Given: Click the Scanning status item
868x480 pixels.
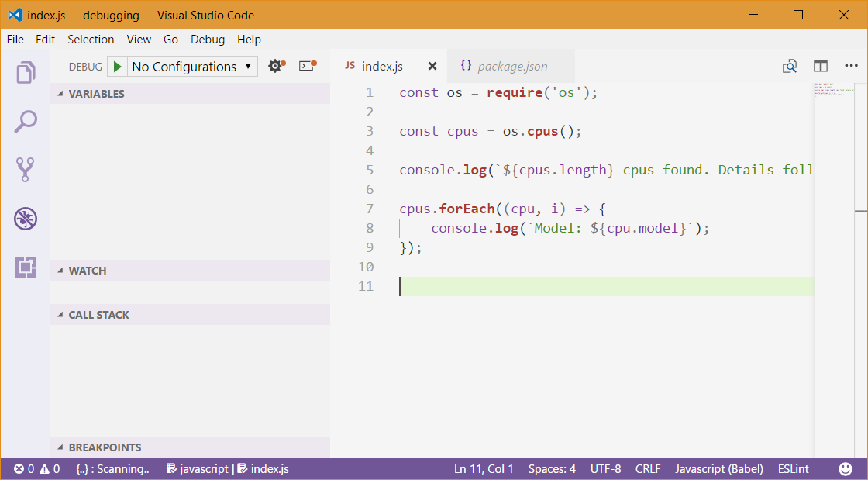Looking at the screenshot, I should click(x=113, y=469).
